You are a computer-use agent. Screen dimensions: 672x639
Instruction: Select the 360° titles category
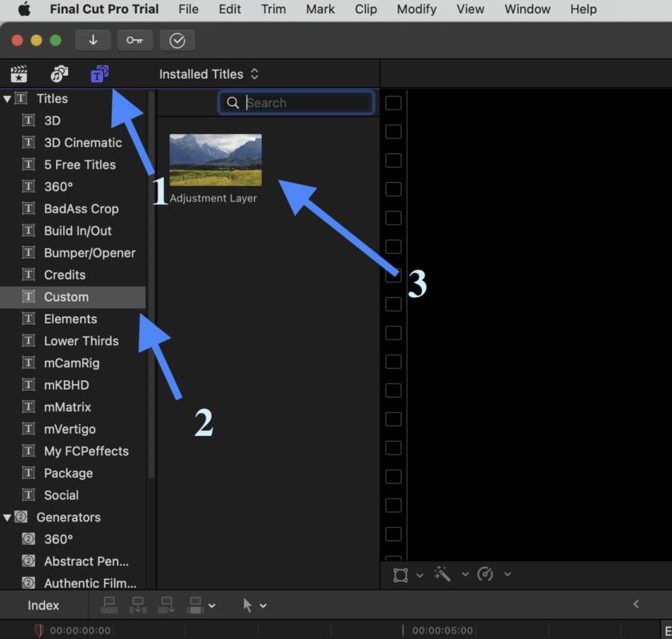[x=73, y=187]
